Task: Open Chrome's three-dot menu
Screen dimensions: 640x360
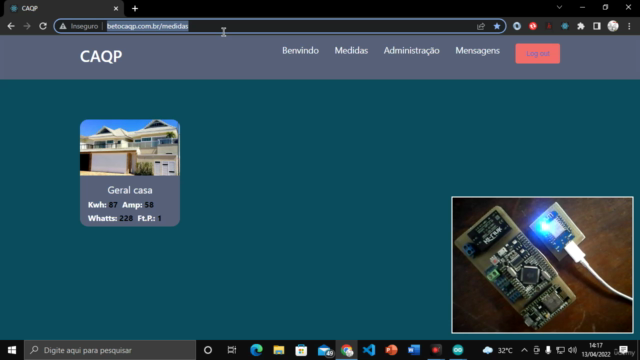Action: 629,26
